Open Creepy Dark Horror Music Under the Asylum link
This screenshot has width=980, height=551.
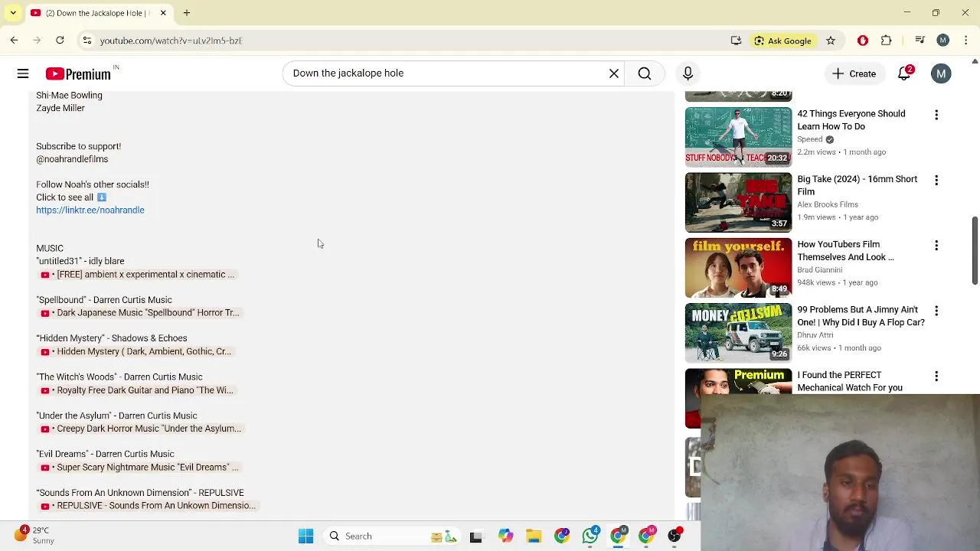141,429
